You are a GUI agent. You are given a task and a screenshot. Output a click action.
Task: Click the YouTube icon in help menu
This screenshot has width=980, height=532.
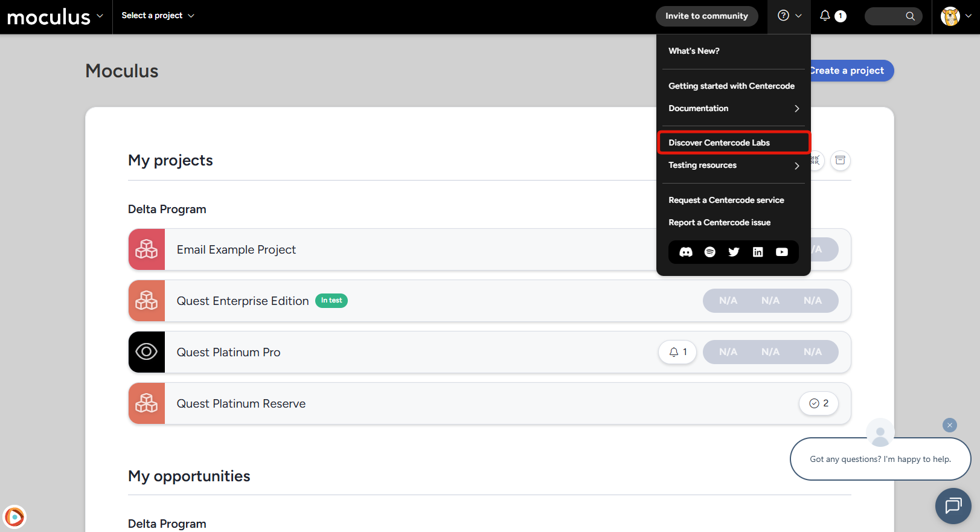coord(782,252)
